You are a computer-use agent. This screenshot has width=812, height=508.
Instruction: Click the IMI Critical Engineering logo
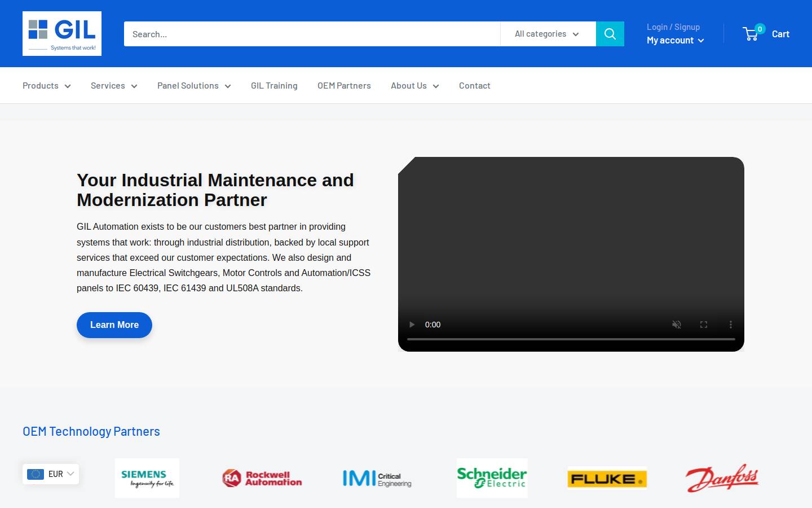[377, 479]
